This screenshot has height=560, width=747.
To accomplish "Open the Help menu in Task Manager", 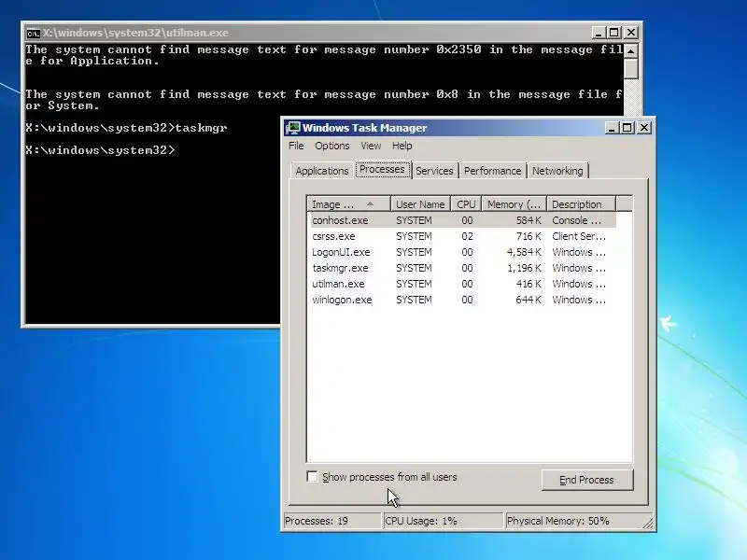I will [402, 146].
